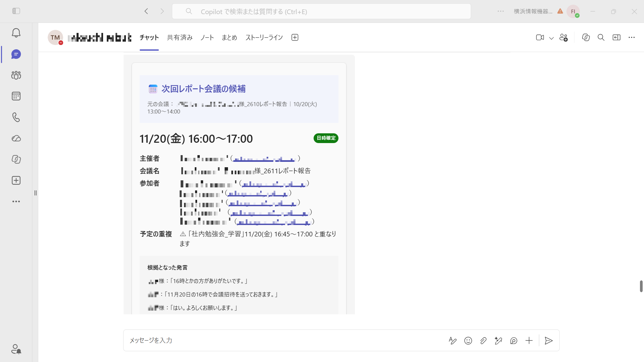Switch to the ノート tab
This screenshot has height=362, width=644.
[x=207, y=38]
